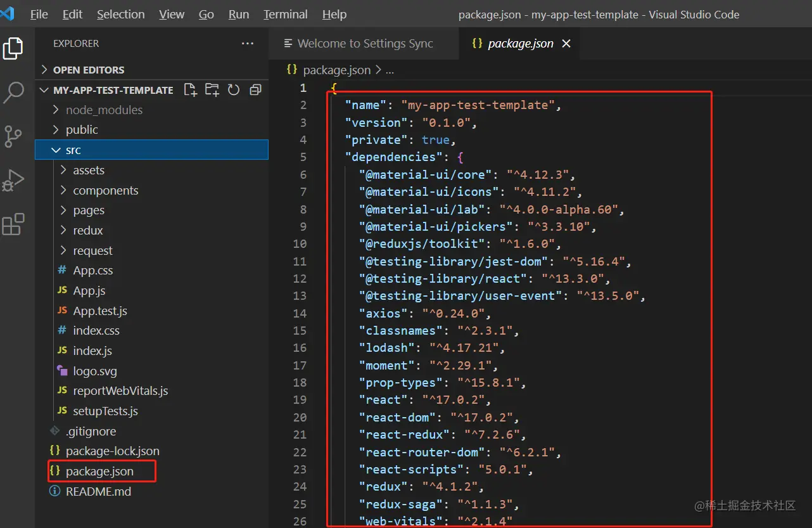Open the Run menu
812x528 pixels.
tap(239, 14)
